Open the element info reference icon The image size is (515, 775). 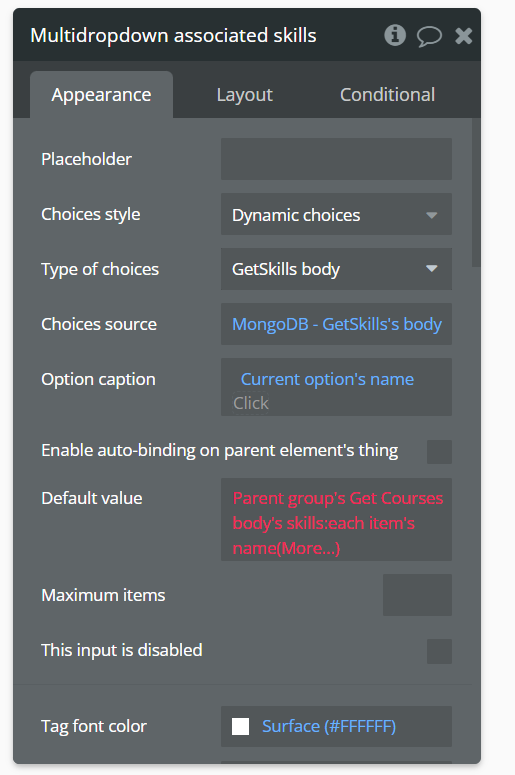[x=395, y=36]
